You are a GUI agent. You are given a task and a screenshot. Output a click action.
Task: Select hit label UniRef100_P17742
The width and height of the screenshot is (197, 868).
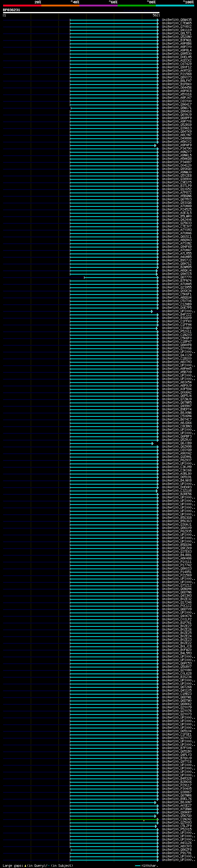tap(177, 565)
